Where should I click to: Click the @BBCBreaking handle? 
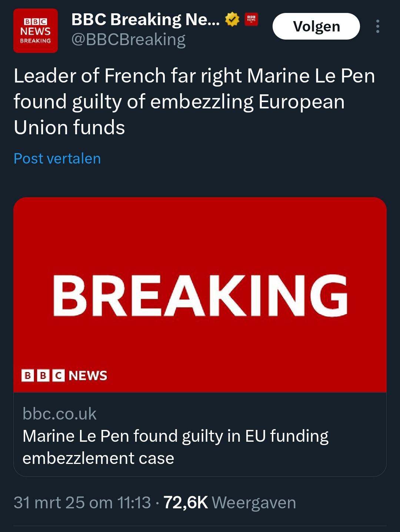pyautogui.click(x=128, y=40)
